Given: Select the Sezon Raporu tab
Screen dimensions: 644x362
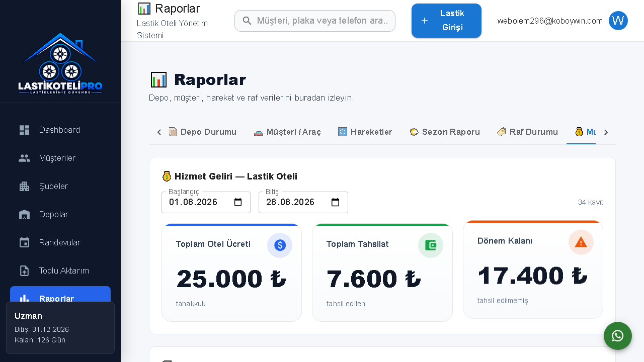Looking at the screenshot, I should click(x=444, y=132).
